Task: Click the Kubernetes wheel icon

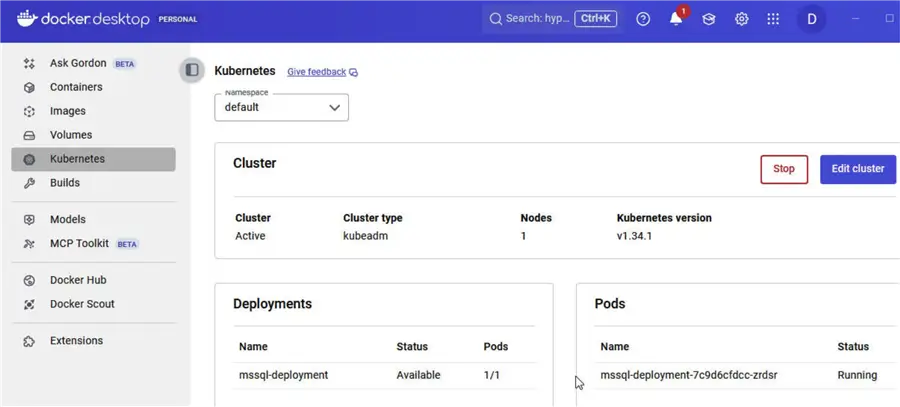Action: 29,160
